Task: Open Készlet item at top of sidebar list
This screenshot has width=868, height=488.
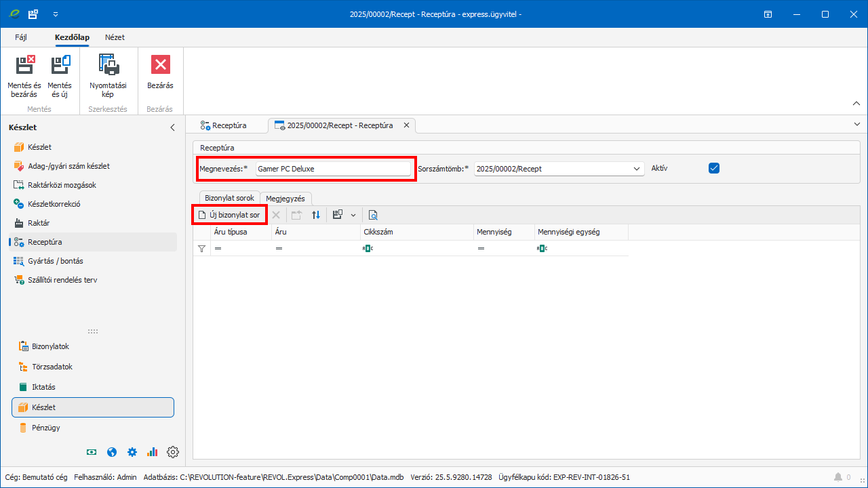Action: click(x=93, y=147)
